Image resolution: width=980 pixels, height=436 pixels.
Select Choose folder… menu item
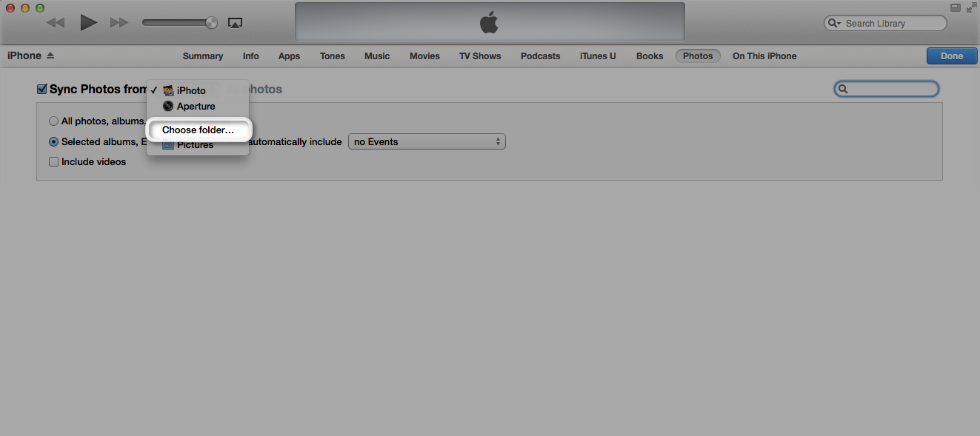click(x=198, y=130)
